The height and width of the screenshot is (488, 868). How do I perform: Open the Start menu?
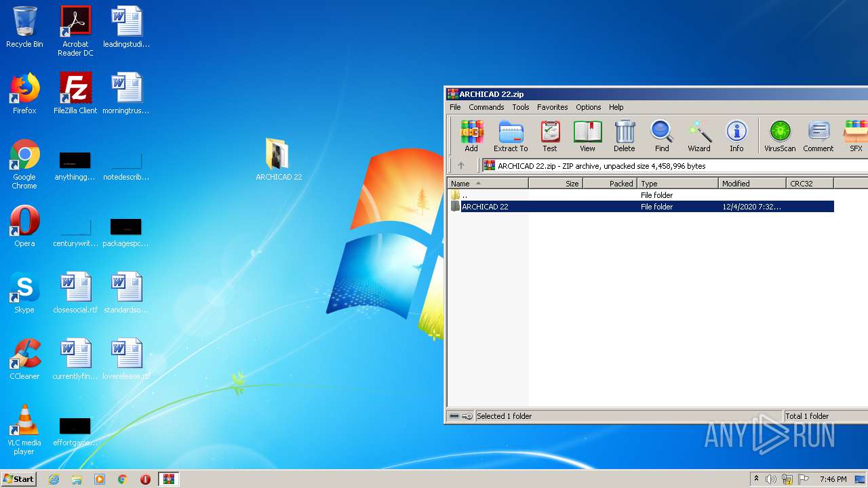pyautogui.click(x=19, y=479)
